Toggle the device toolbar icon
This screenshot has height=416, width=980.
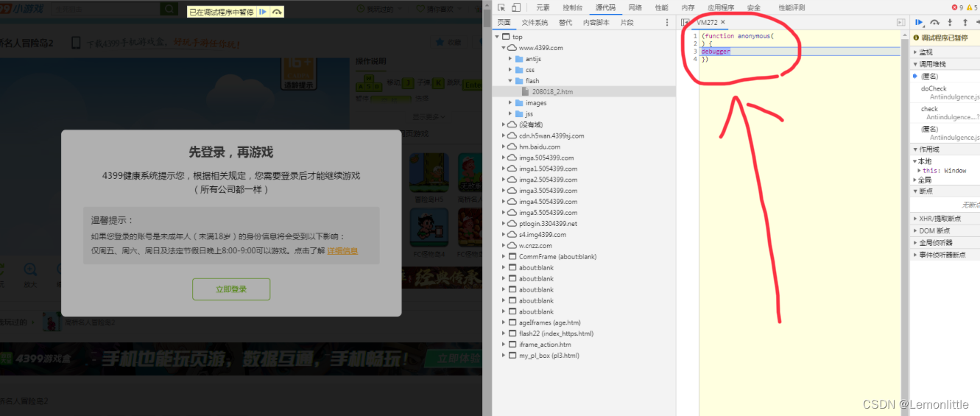(x=517, y=7)
